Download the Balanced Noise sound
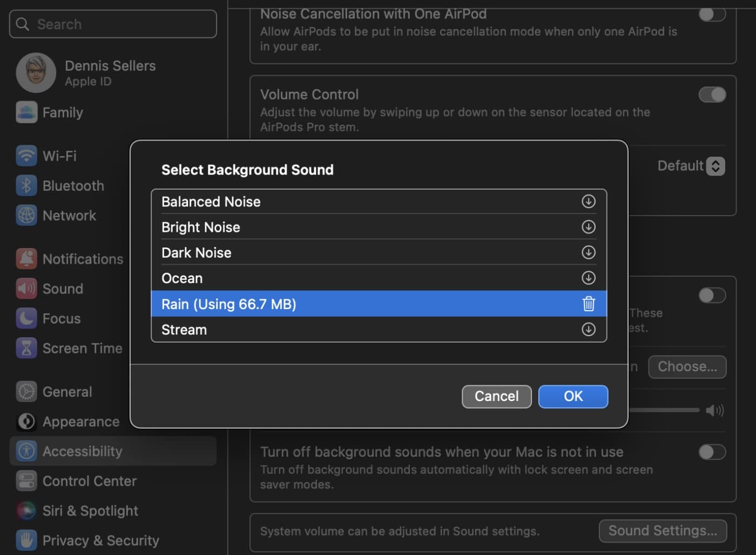 tap(588, 202)
